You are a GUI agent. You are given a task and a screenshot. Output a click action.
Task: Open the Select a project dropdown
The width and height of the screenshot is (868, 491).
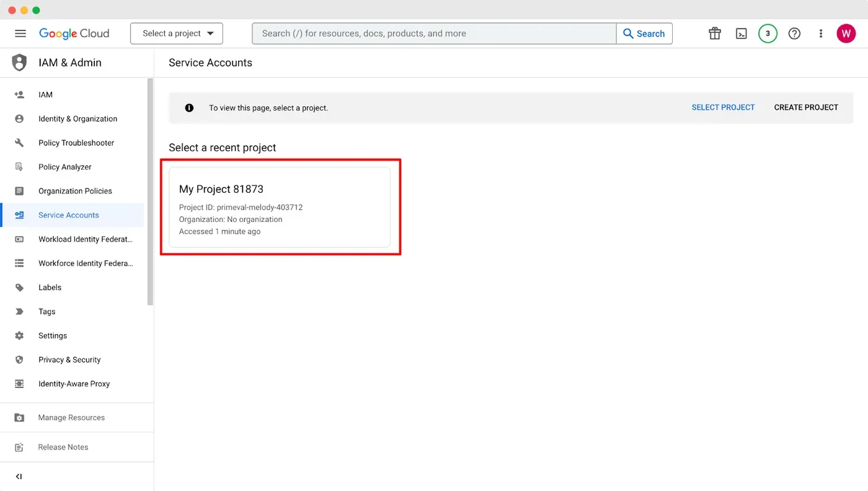coord(177,33)
